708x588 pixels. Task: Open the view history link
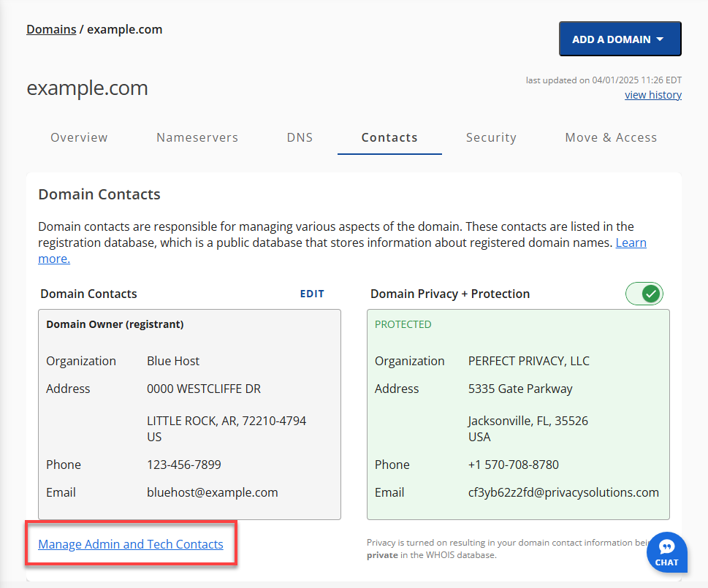(652, 94)
